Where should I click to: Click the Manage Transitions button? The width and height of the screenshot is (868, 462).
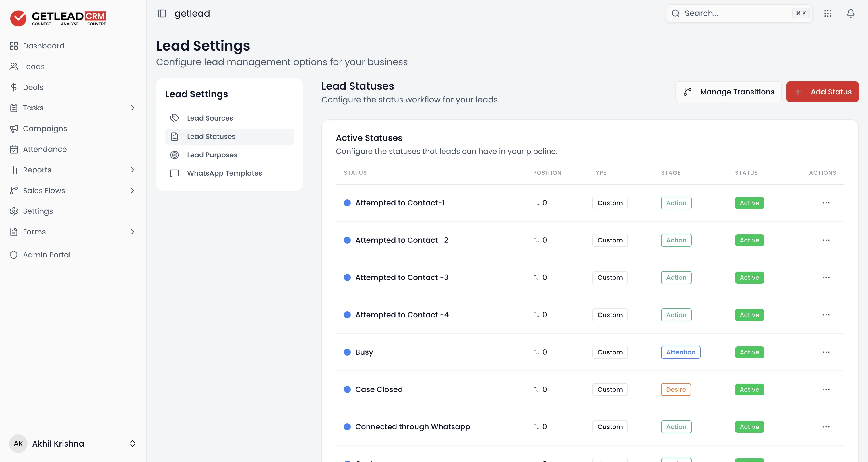point(728,92)
